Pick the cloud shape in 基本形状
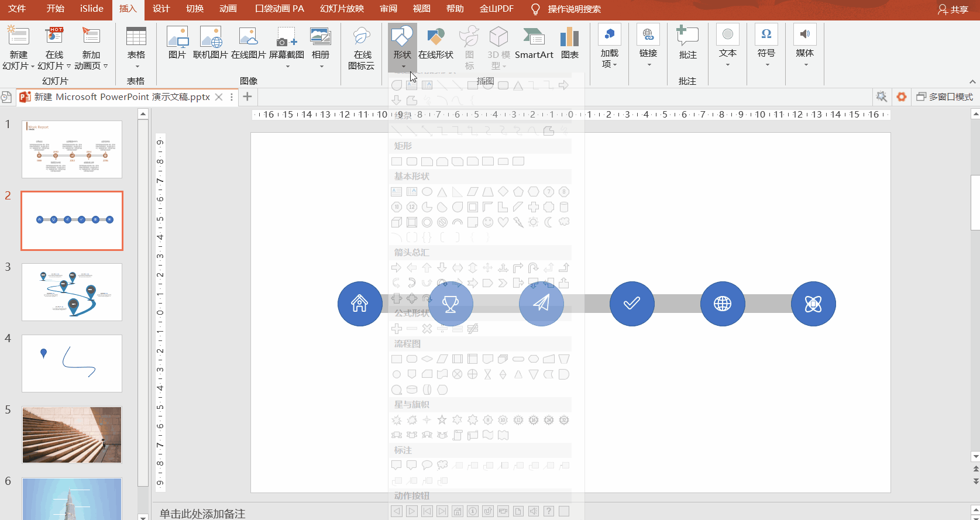This screenshot has width=980, height=520. point(564,222)
